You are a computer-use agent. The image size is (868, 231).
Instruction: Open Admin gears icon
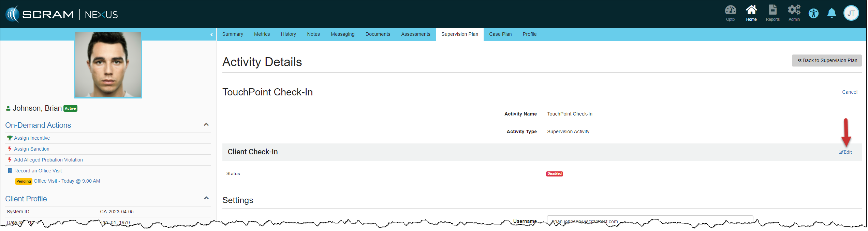tap(794, 13)
